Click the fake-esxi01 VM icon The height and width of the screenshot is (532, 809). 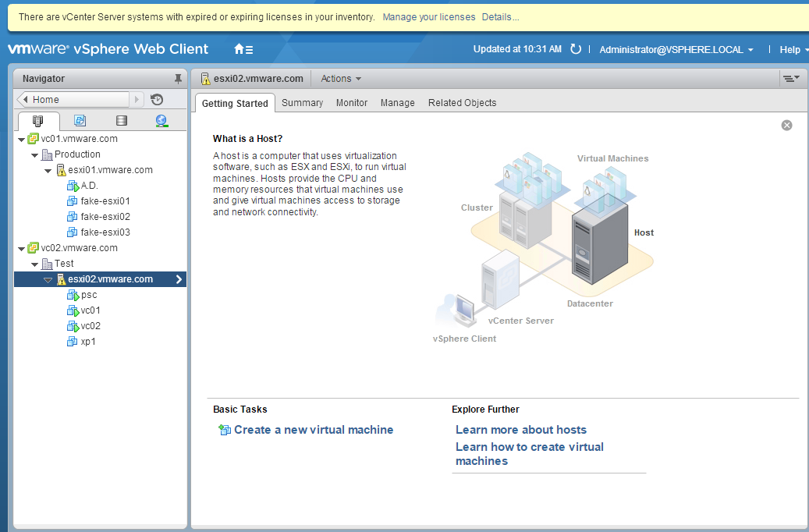click(x=73, y=201)
